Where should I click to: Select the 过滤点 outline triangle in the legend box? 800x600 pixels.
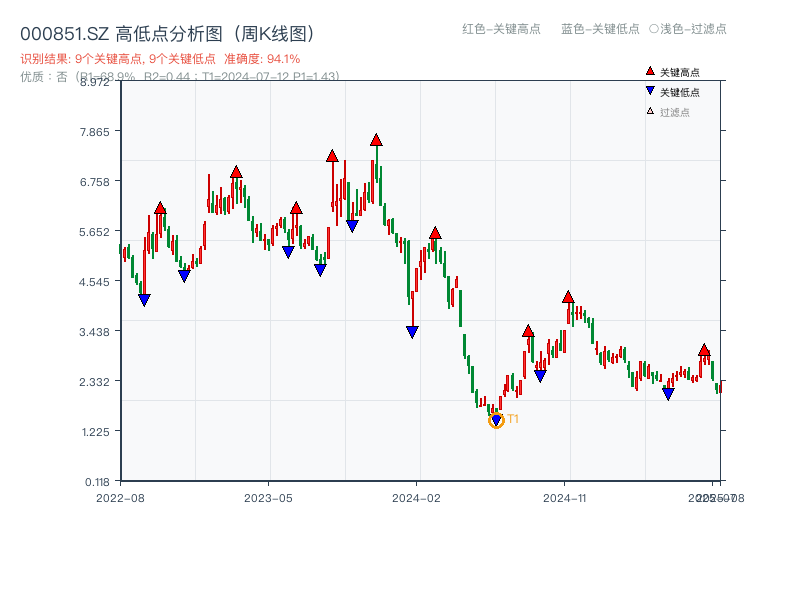pos(649,110)
